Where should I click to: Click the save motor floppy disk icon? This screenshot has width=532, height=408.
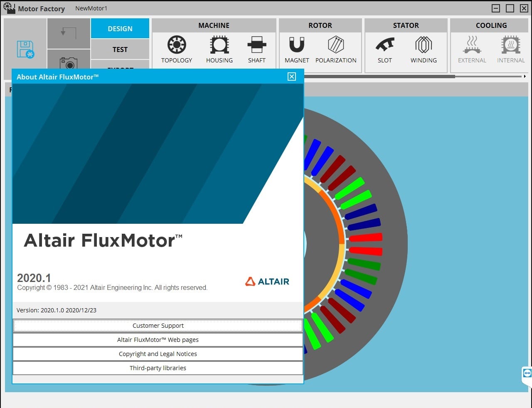(x=25, y=49)
